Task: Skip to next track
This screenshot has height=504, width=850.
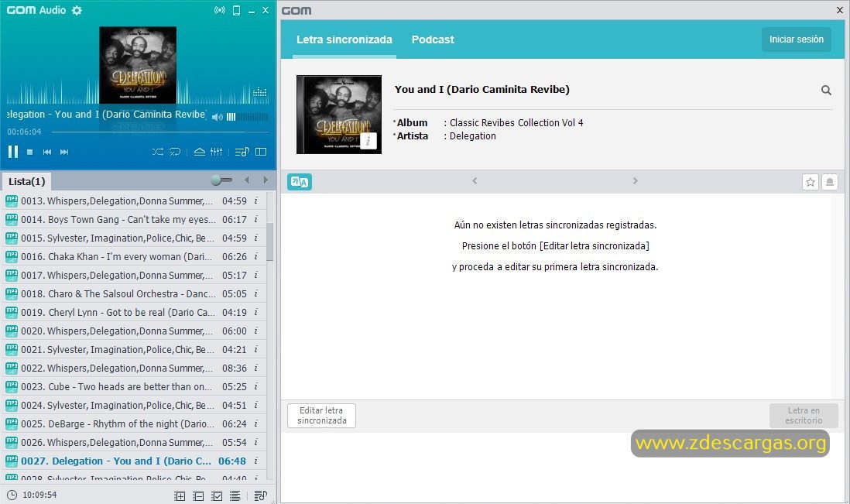Action: point(64,153)
